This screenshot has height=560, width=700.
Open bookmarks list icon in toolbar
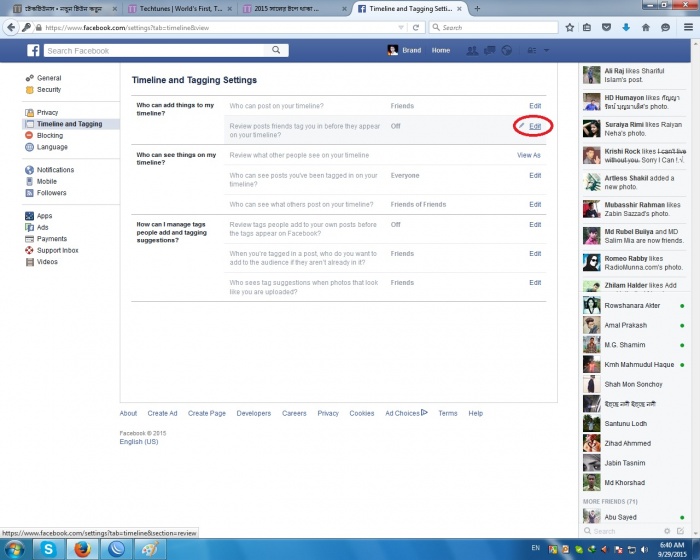pyautogui.click(x=587, y=27)
